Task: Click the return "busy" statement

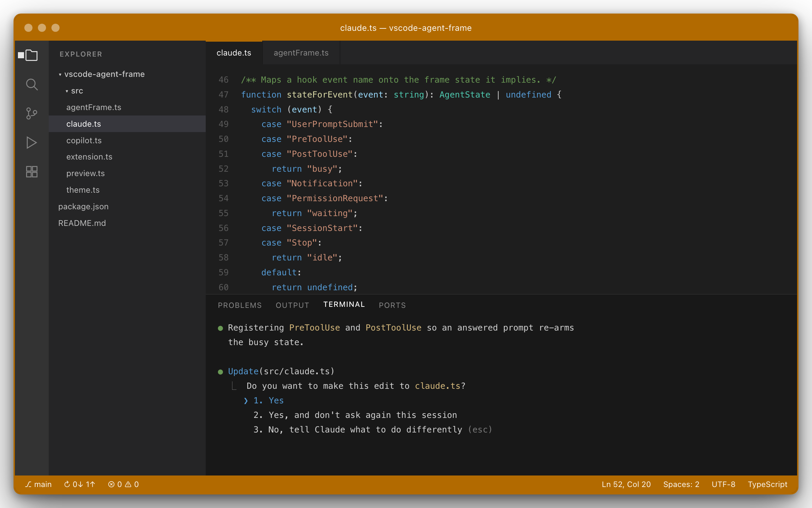Action: [x=307, y=169]
